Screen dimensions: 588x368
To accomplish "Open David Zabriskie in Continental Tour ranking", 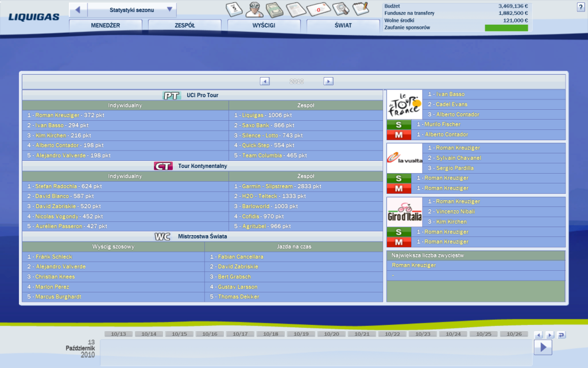I will tap(56, 206).
